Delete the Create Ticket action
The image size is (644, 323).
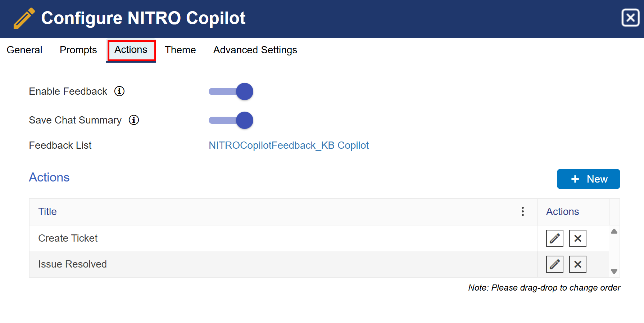coord(577,238)
